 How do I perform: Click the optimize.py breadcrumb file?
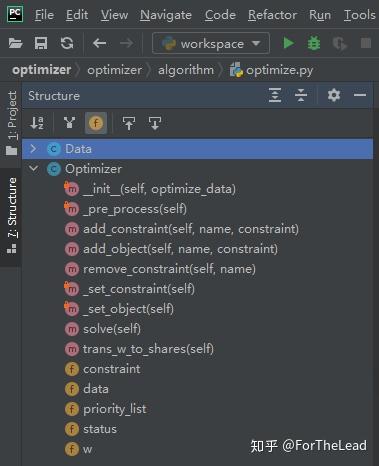[x=271, y=70]
